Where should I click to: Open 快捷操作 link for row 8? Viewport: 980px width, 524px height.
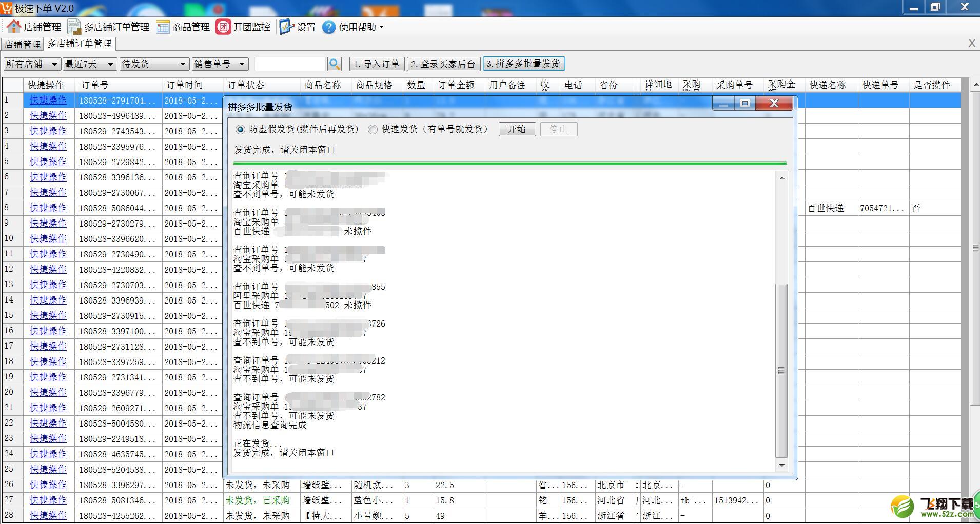48,208
